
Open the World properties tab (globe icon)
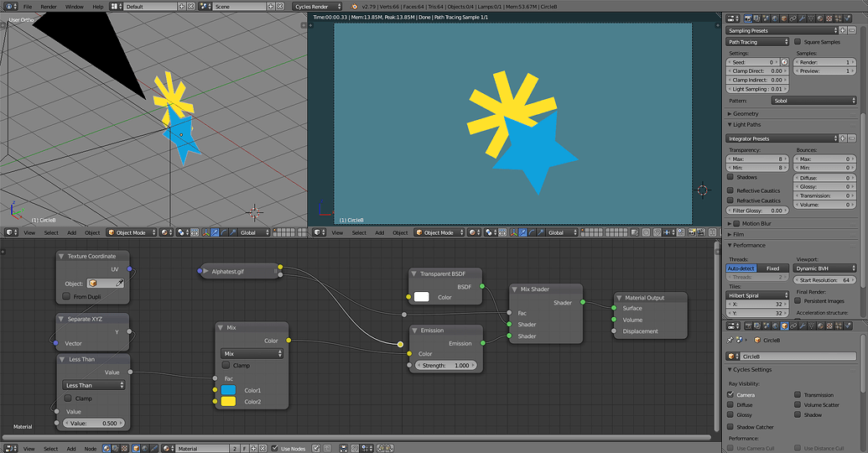tap(775, 18)
